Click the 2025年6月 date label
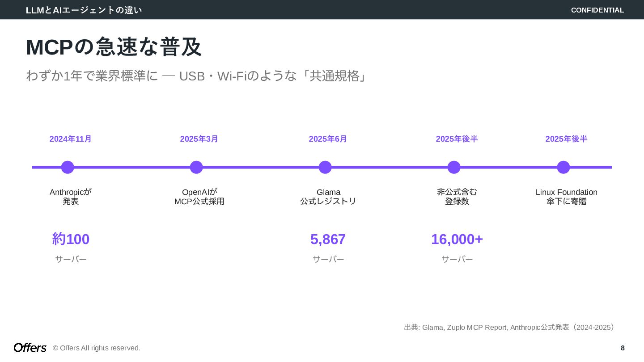Viewport: 644px width, 362px height. [x=328, y=139]
